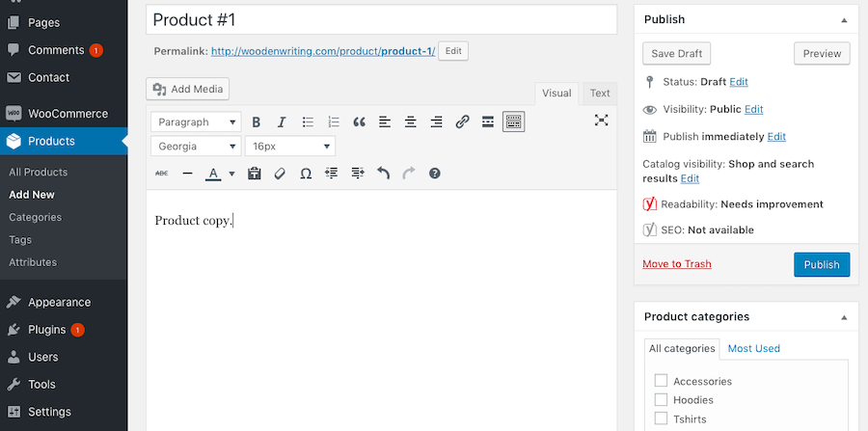
Task: Apply blockquote formatting
Action: coord(360,121)
